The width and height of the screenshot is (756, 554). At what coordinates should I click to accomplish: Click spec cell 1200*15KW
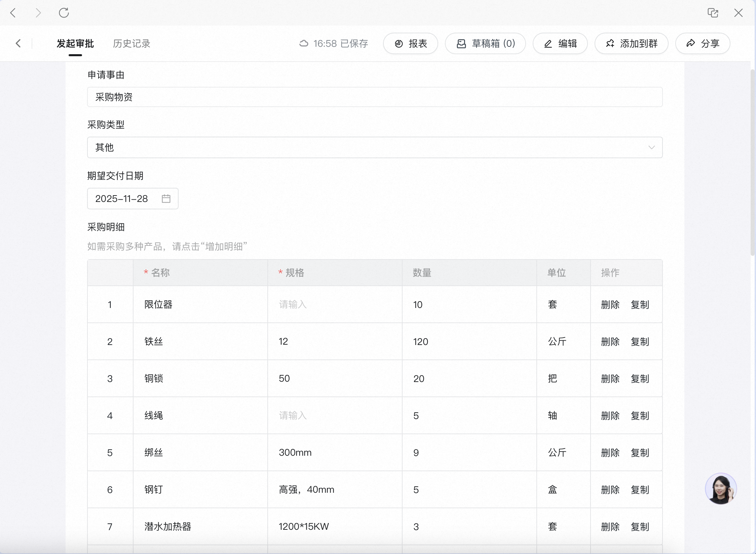point(335,527)
